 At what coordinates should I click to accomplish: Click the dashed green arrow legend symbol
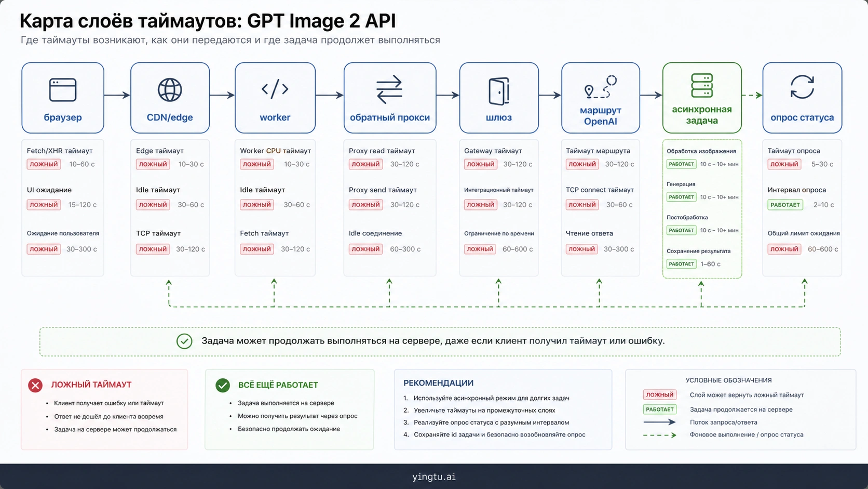(659, 435)
